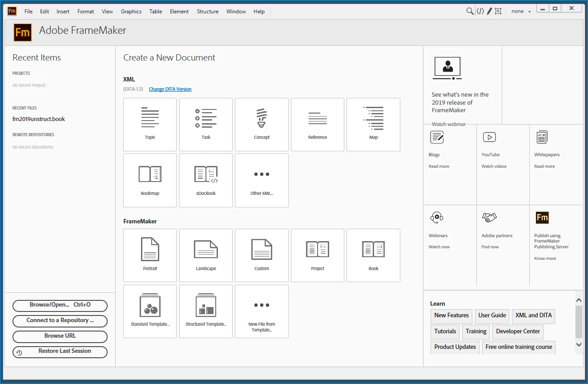Open the FrameMaker Publishing Server tile

[556, 245]
